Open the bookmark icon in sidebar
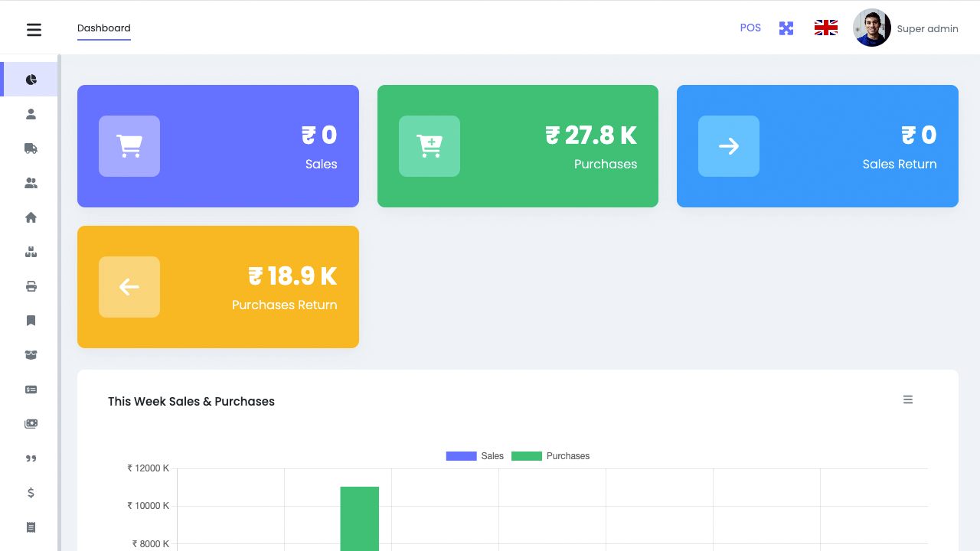 pos(31,320)
